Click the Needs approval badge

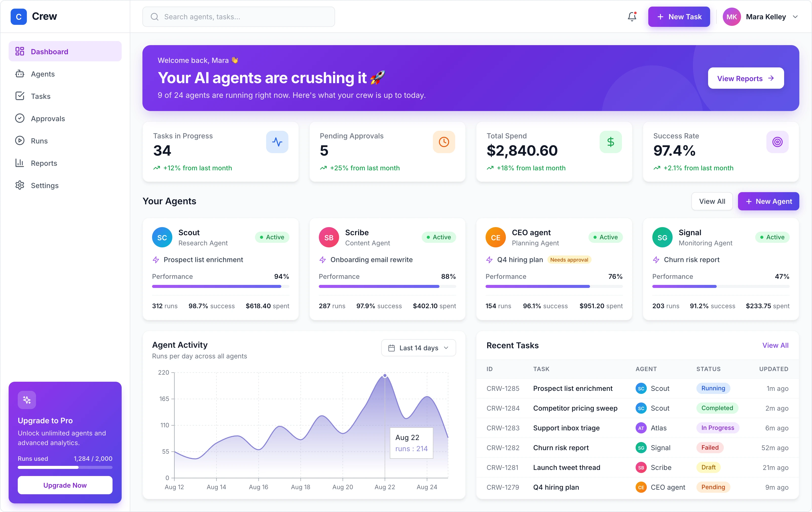point(569,260)
